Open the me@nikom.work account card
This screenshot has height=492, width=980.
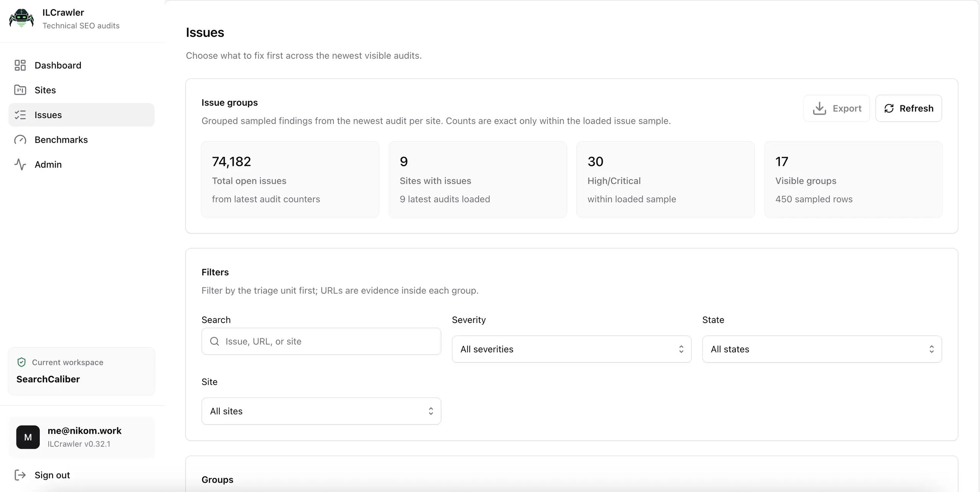[81, 437]
